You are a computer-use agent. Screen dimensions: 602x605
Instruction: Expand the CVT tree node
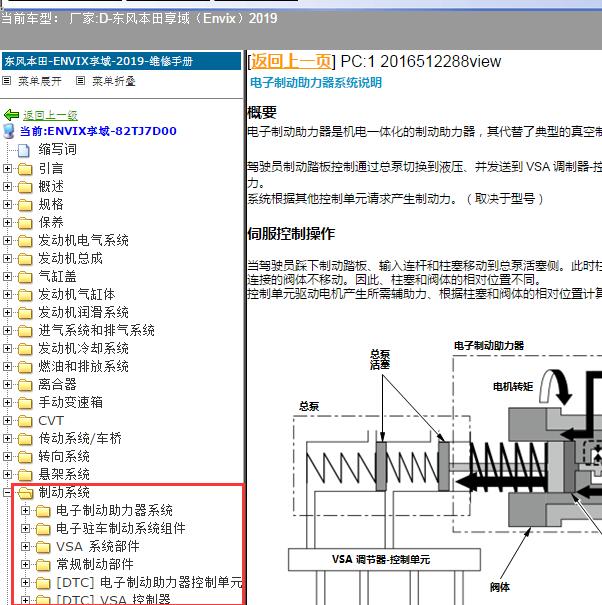pos(7,421)
